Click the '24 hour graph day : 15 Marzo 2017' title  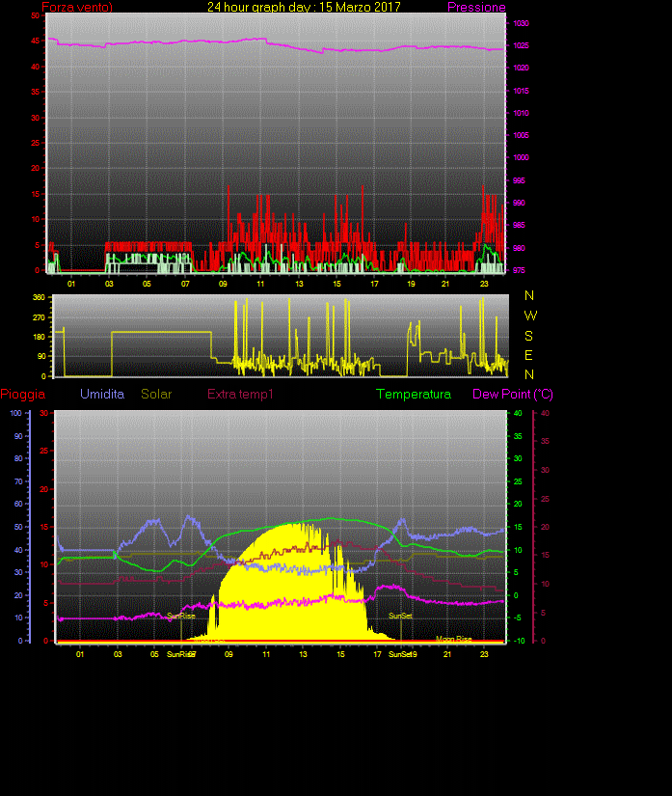(304, 7)
